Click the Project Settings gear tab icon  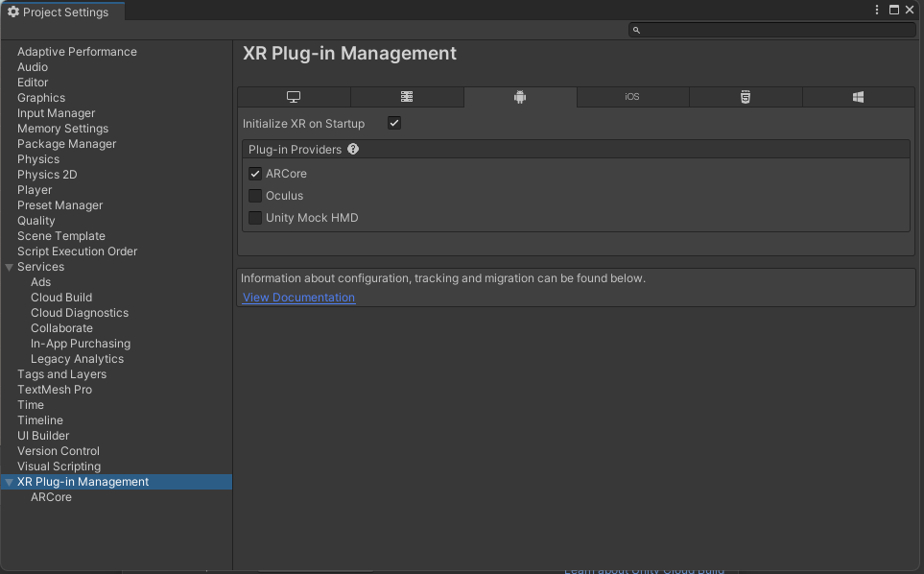(13, 12)
